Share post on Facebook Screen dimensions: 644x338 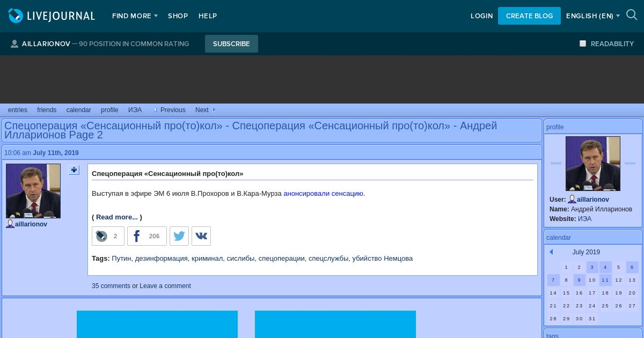pos(137,236)
